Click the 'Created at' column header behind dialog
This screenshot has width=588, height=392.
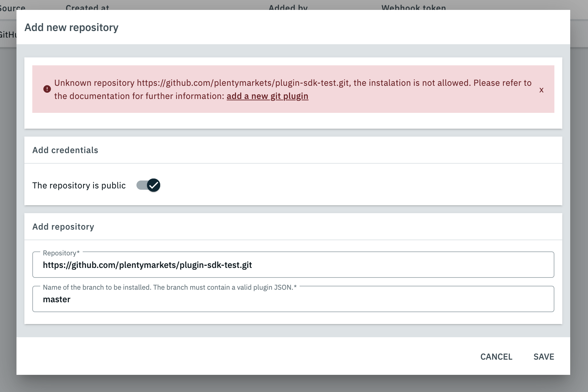pyautogui.click(x=87, y=7)
